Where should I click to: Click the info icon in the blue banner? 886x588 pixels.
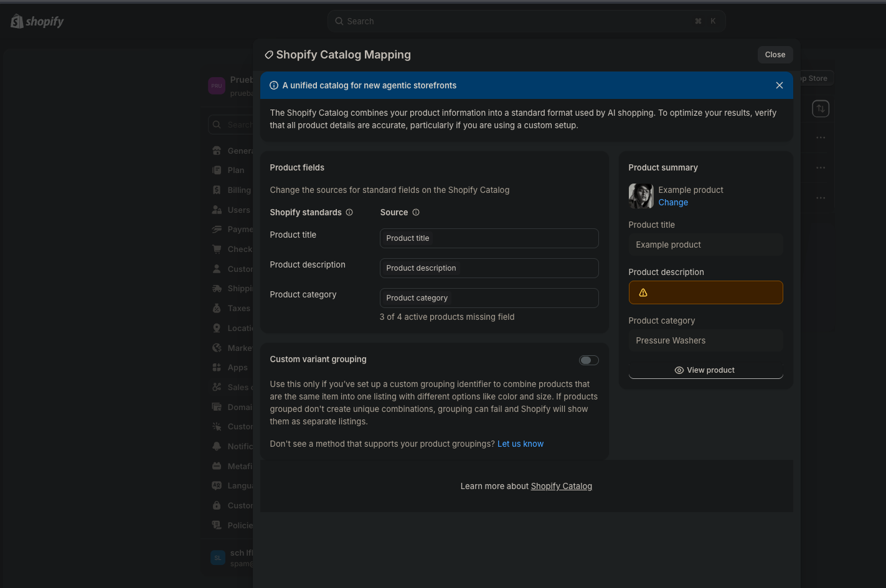(x=274, y=85)
